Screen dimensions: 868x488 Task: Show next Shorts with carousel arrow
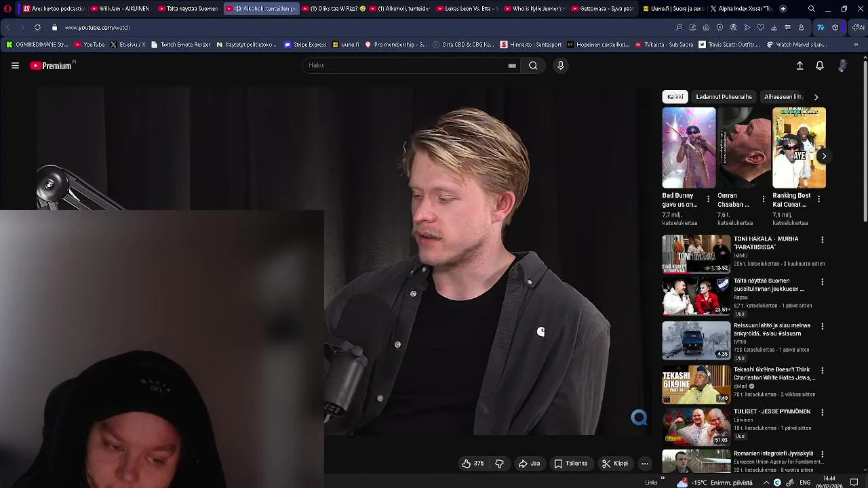click(x=824, y=156)
